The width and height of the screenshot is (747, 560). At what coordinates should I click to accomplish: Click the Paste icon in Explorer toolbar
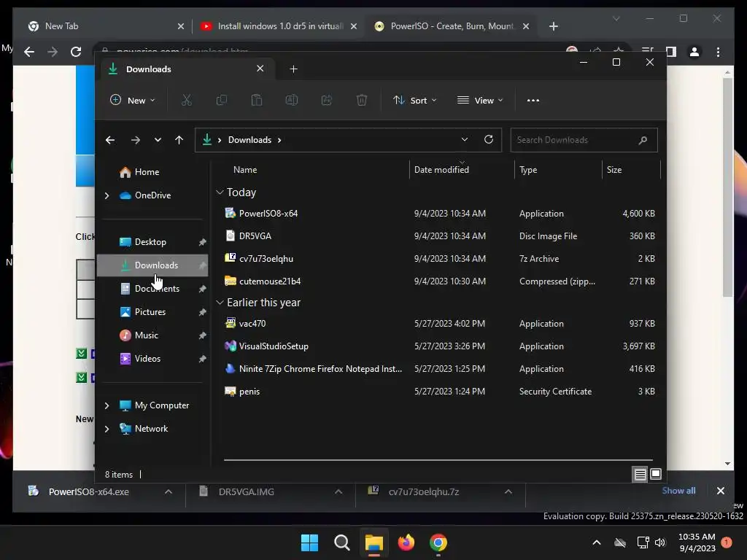257,101
